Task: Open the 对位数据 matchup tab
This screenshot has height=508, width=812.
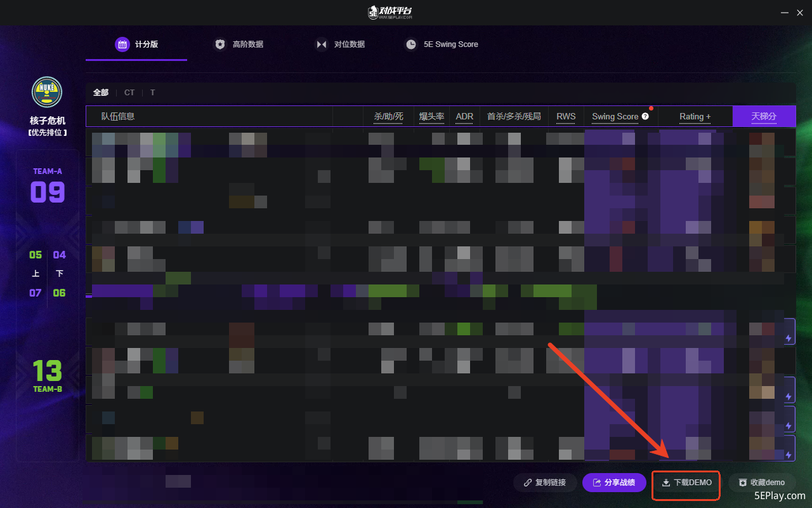Action: [x=340, y=44]
